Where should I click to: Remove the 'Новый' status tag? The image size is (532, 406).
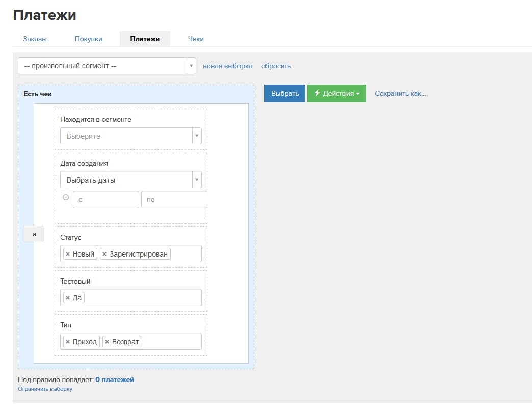coord(68,254)
